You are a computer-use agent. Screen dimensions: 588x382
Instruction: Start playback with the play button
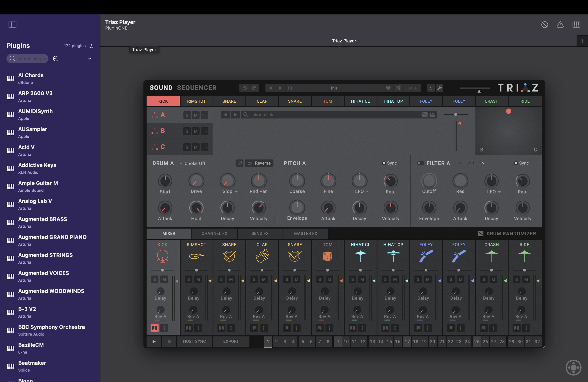154,342
